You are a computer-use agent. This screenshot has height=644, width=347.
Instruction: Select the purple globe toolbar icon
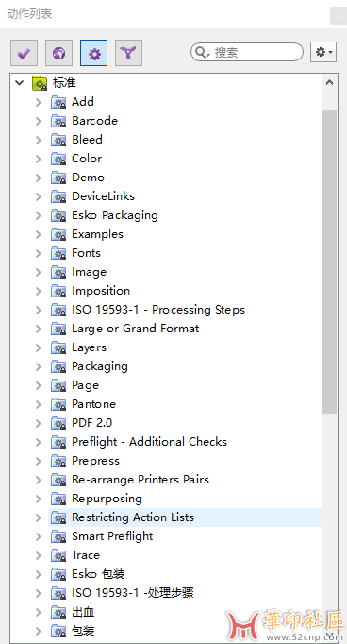[x=59, y=53]
